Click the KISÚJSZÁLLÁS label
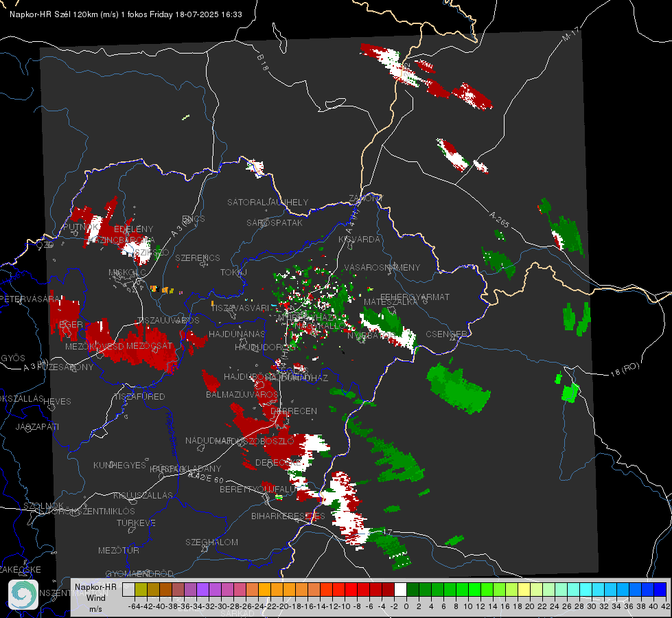Image resolution: width=672 pixels, height=618 pixels. pyautogui.click(x=143, y=495)
